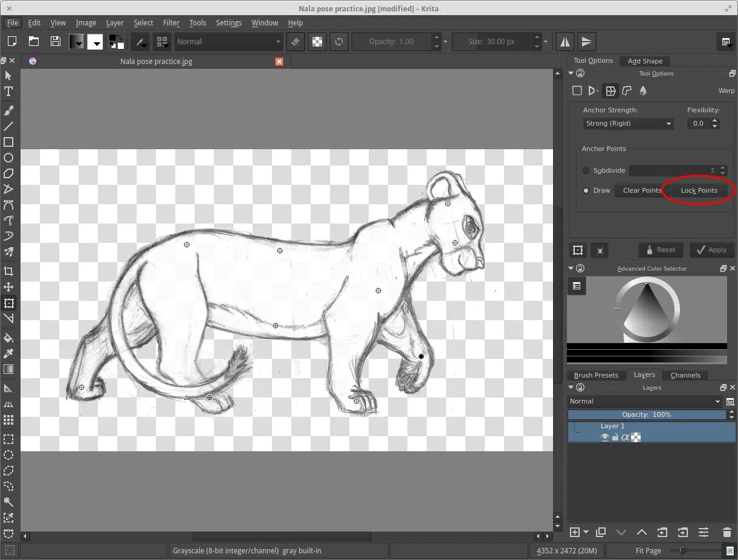The height and width of the screenshot is (560, 738).
Task: Open brush blending mode Normal dropdown
Action: [228, 42]
